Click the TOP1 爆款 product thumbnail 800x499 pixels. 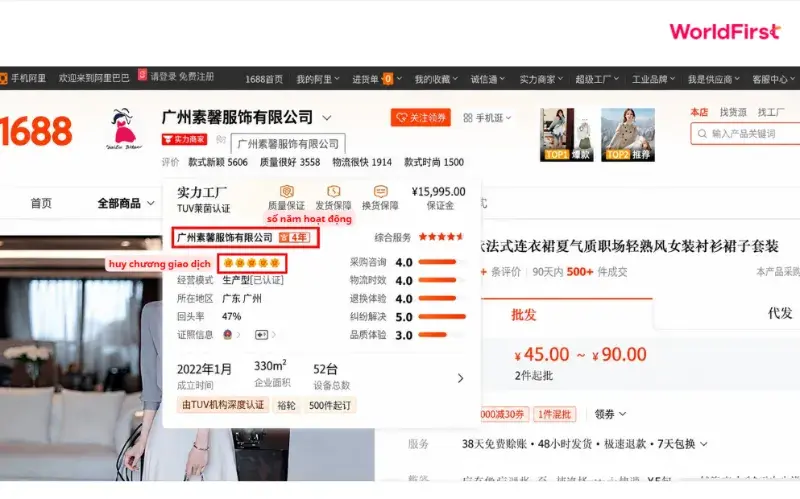tap(567, 135)
